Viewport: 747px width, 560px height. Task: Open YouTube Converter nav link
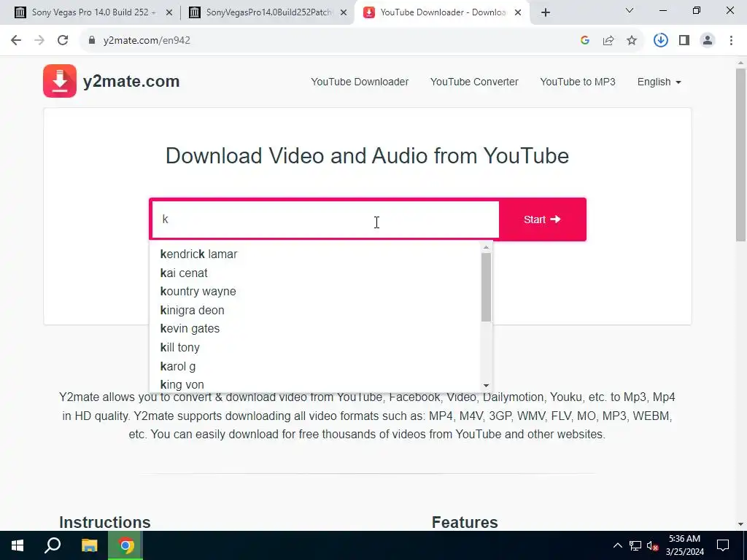(x=474, y=82)
